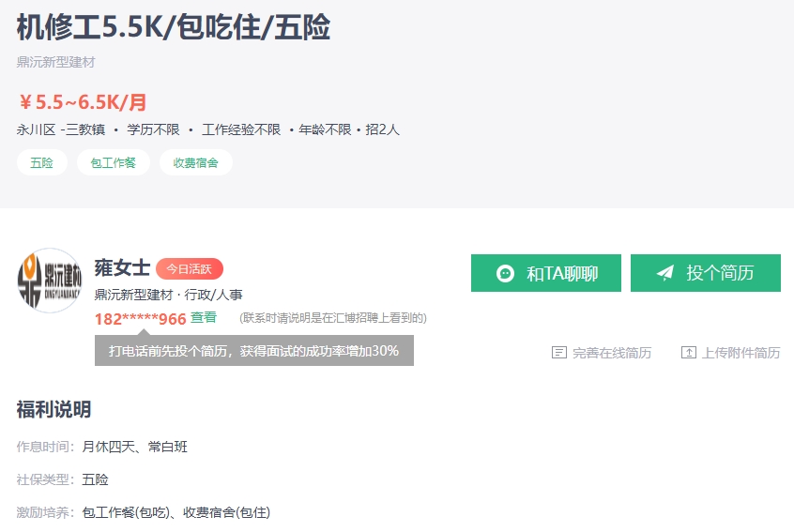Click the chat smiley icon

(505, 273)
